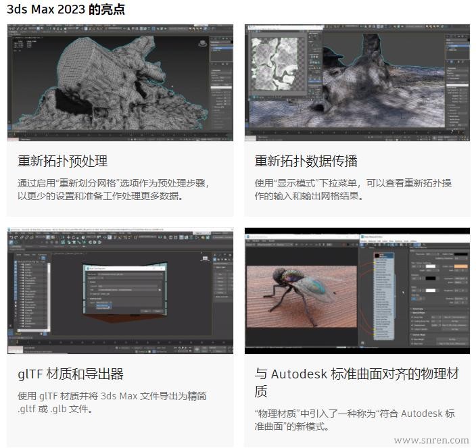This screenshot has width=476, height=448.
Task: Click the description starting 通过启用“重新划分网格”
Action: 114,190
